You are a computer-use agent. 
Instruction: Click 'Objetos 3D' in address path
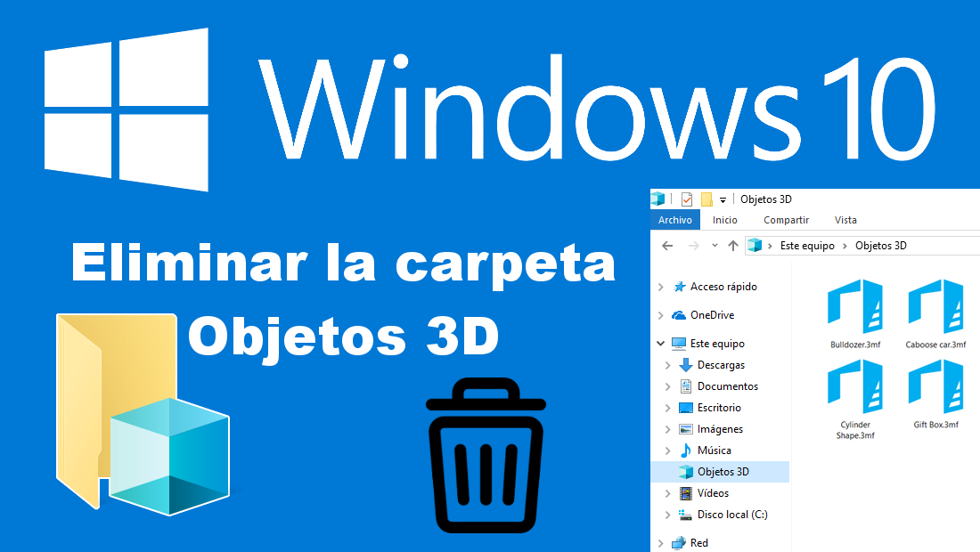click(880, 246)
